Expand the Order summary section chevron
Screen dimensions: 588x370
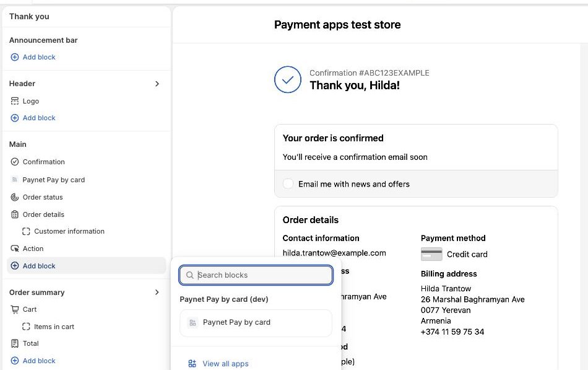click(157, 293)
